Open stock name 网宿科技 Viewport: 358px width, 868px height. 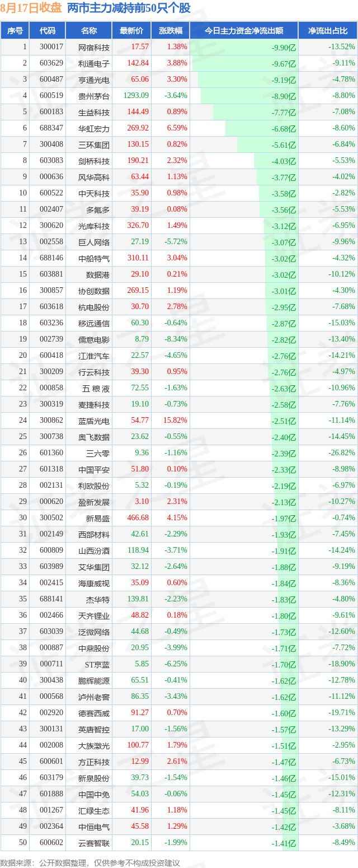point(94,48)
